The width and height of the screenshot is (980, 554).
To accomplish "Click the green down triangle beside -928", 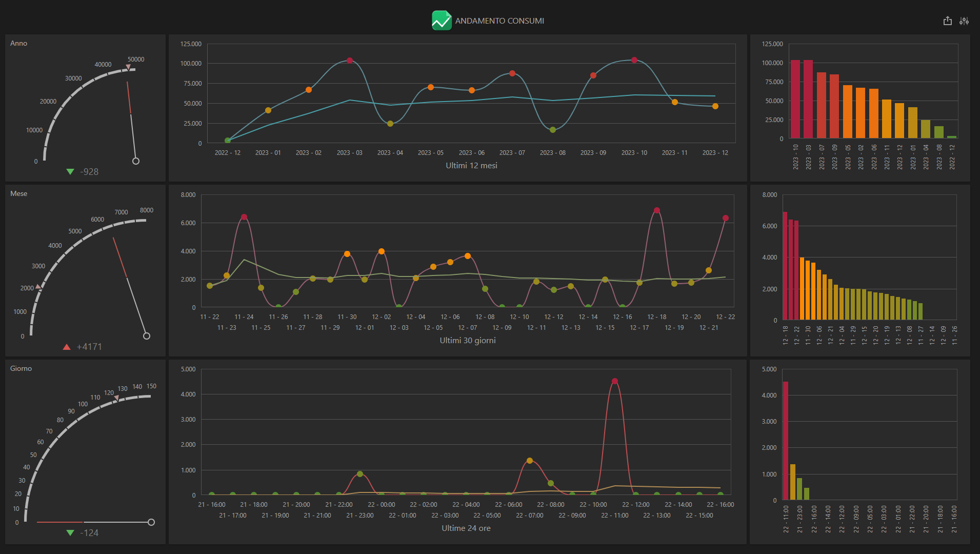I will pos(70,172).
